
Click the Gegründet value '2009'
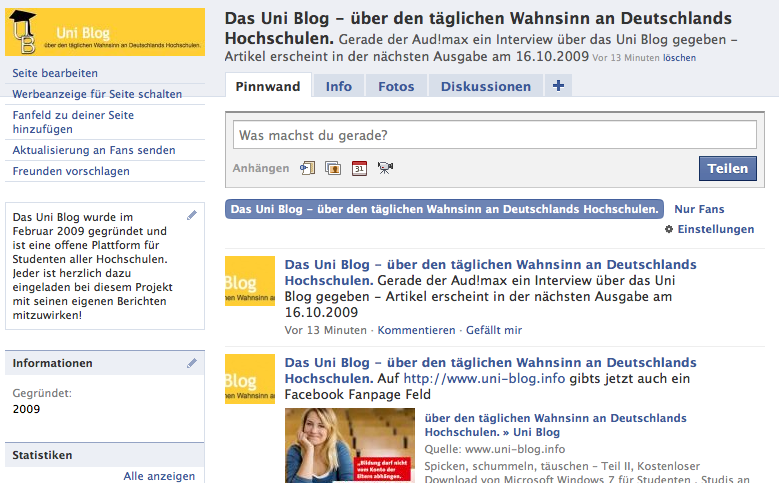pyautogui.click(x=26, y=409)
